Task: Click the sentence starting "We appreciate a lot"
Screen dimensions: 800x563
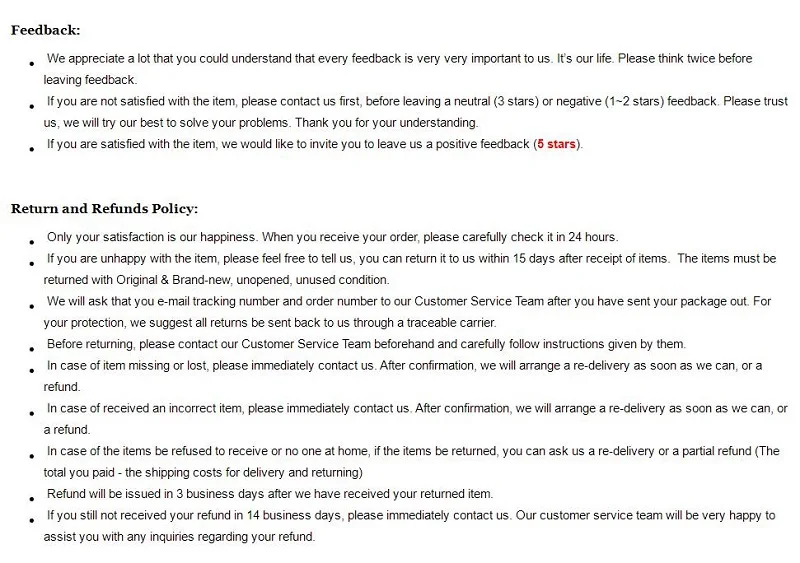Action: coord(200,59)
